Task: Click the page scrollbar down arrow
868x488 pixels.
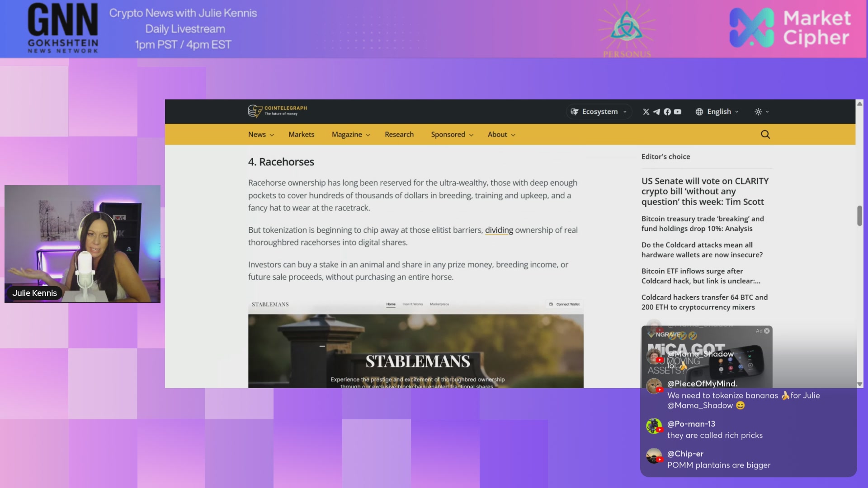Action: (x=859, y=384)
